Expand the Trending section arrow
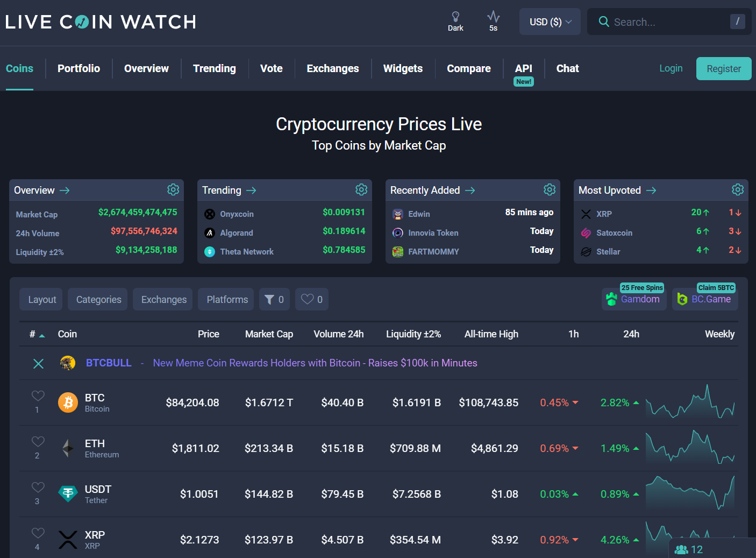Screen dimensions: 756x558 coord(251,190)
